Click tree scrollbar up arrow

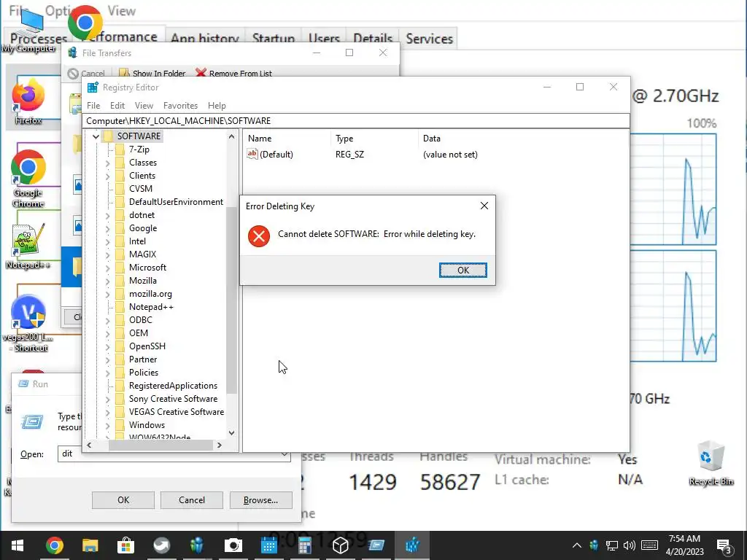(x=231, y=136)
